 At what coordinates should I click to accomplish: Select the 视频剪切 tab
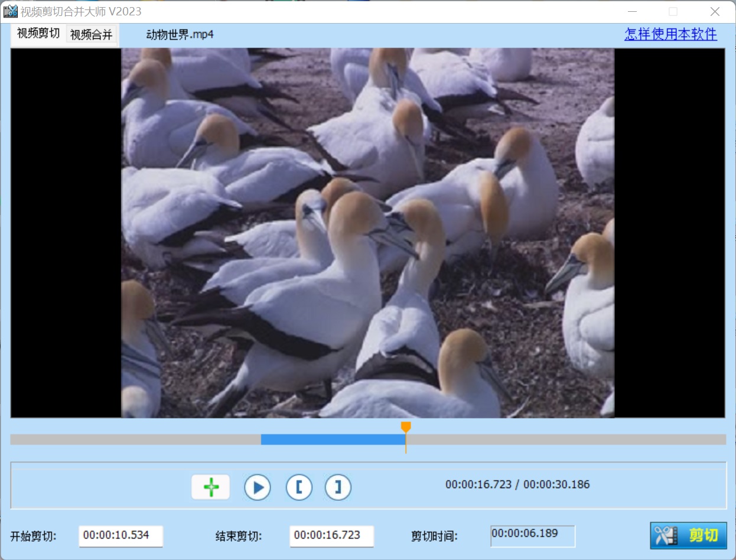[37, 34]
